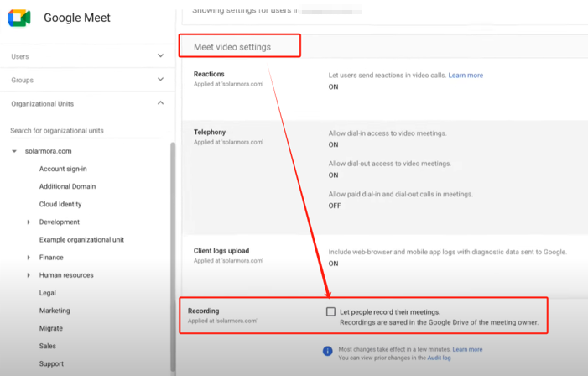This screenshot has width=588, height=376.
Task: Select Marketing organizational unit
Action: pyautogui.click(x=55, y=311)
